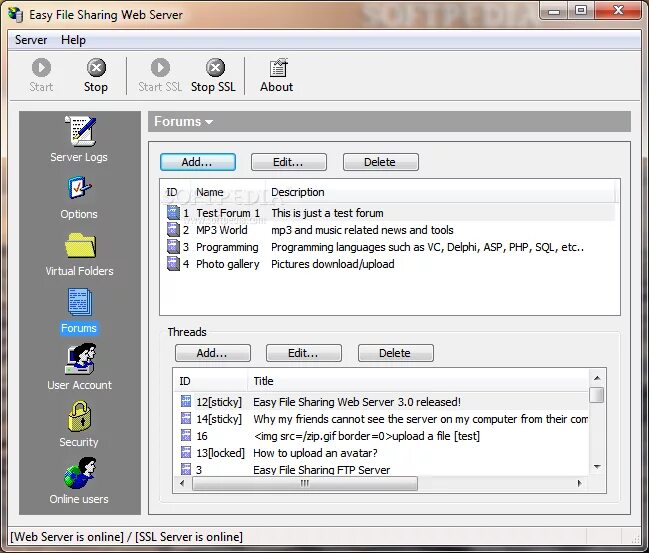
Task: Select thread 'Easy File Sharing FTP Server'
Action: (322, 470)
